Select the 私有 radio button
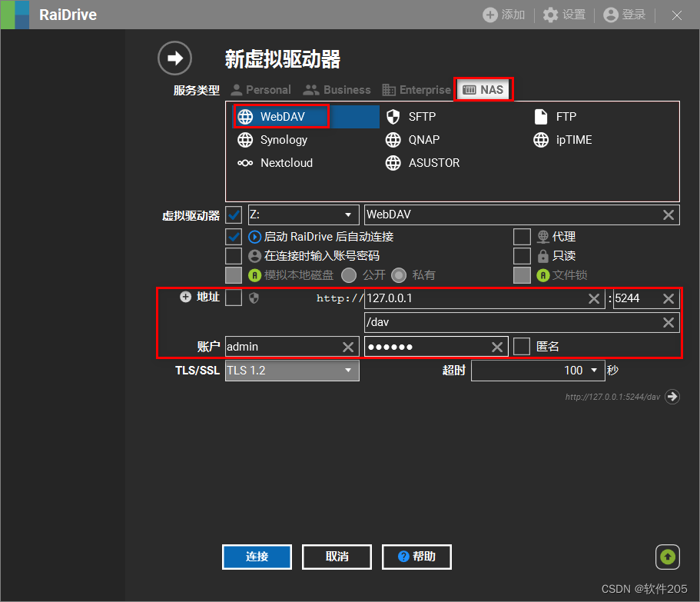This screenshot has height=602, width=700. (399, 275)
